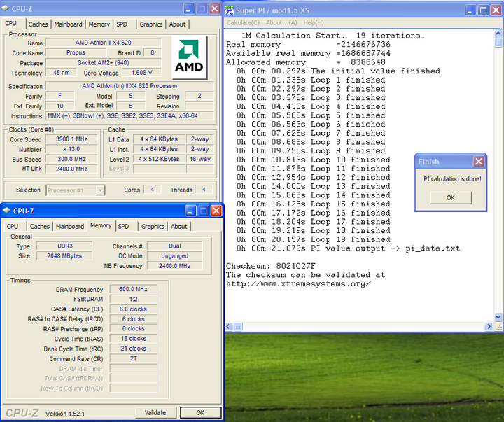Click Validate button in CPU-Z
Image resolution: width=504 pixels, height=422 pixels.
pos(155,412)
